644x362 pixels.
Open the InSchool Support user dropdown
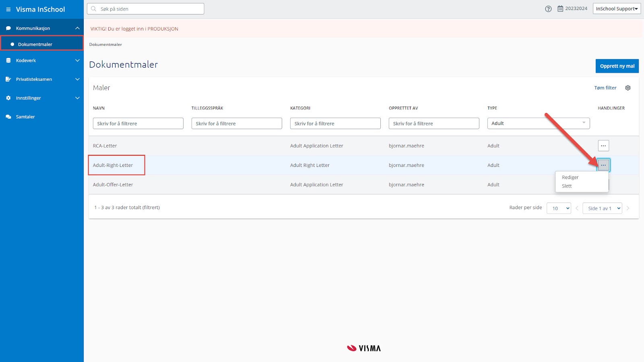pyautogui.click(x=617, y=9)
